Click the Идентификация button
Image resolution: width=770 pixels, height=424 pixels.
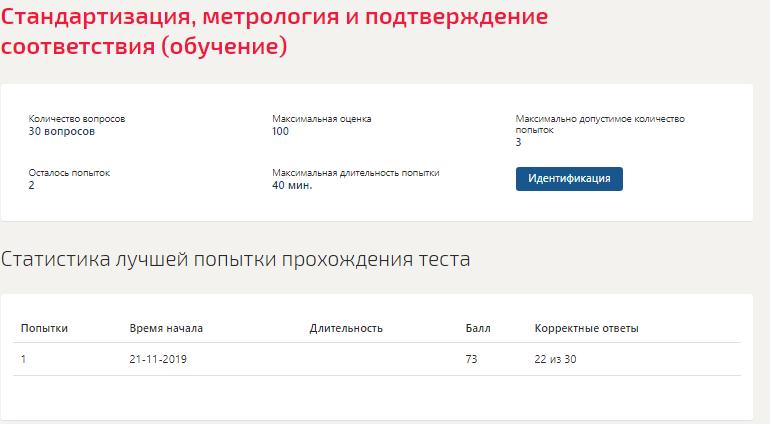click(569, 179)
